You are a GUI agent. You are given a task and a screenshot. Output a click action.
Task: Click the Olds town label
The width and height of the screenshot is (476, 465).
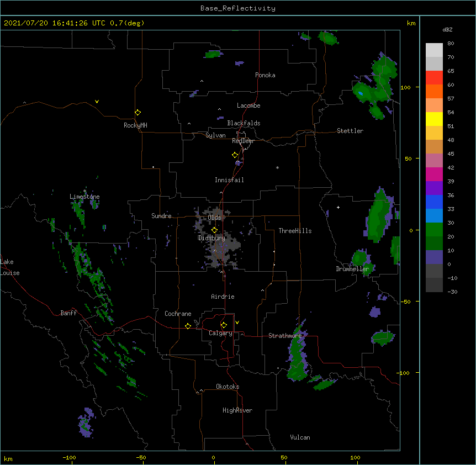pyautogui.click(x=214, y=218)
